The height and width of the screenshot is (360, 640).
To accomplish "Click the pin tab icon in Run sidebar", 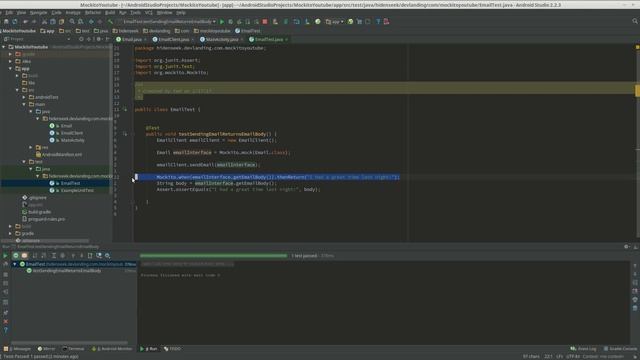I will point(5,313).
